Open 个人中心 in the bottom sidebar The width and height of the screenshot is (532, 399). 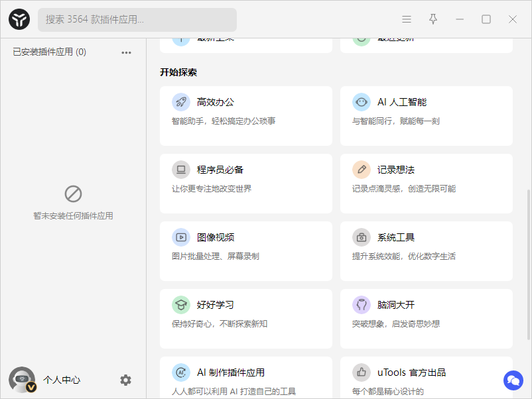(x=62, y=380)
